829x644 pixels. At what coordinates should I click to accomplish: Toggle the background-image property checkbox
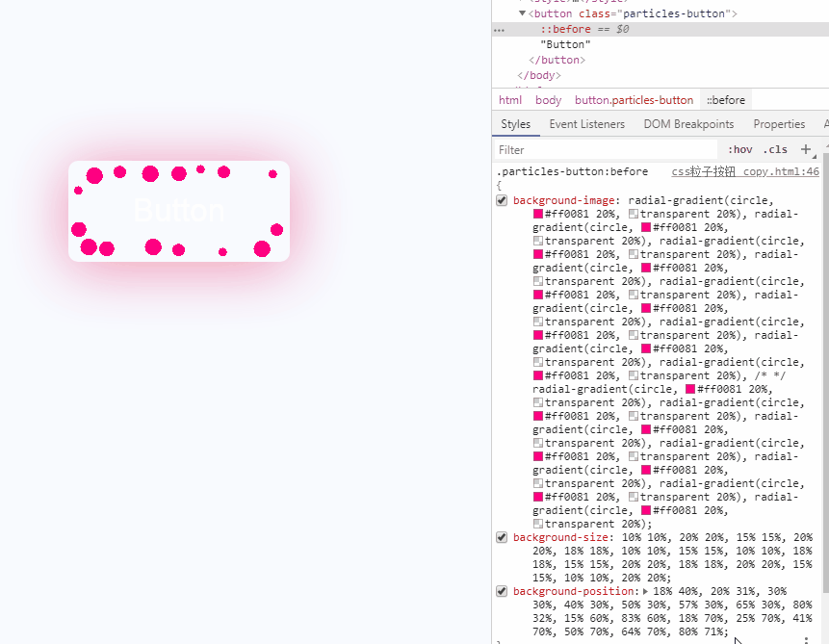502,200
